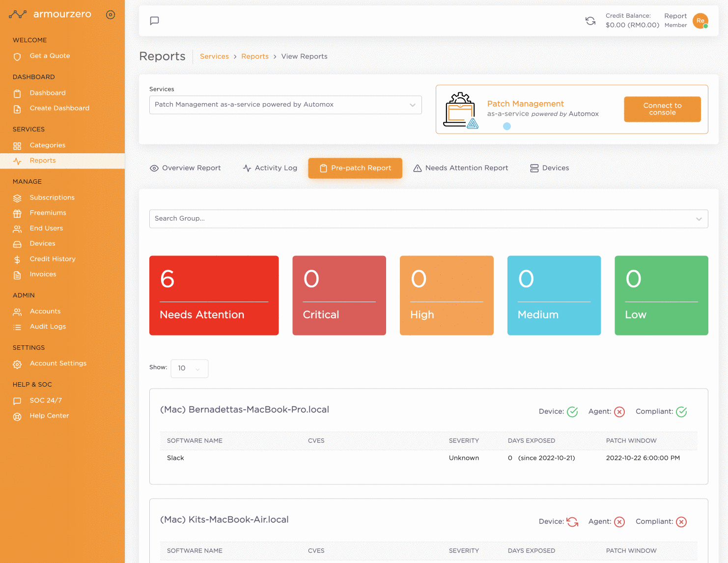The height and width of the screenshot is (563, 728).
Task: Open the Needs Attention Report tab
Action: [x=461, y=168]
